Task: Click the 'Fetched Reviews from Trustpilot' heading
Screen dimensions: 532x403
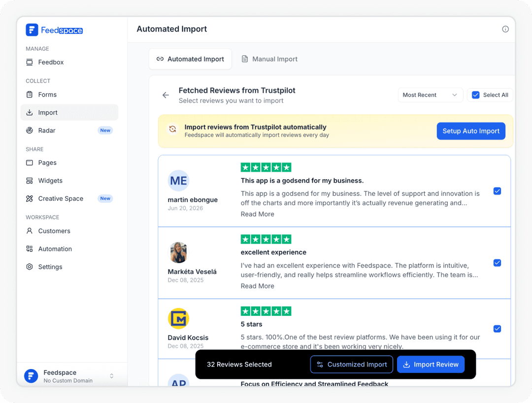Action: (237, 91)
